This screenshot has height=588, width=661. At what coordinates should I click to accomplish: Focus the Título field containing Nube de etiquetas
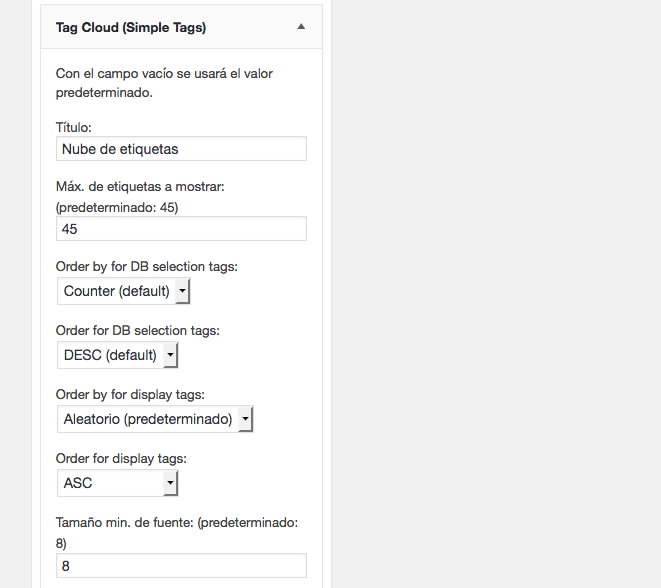point(181,149)
